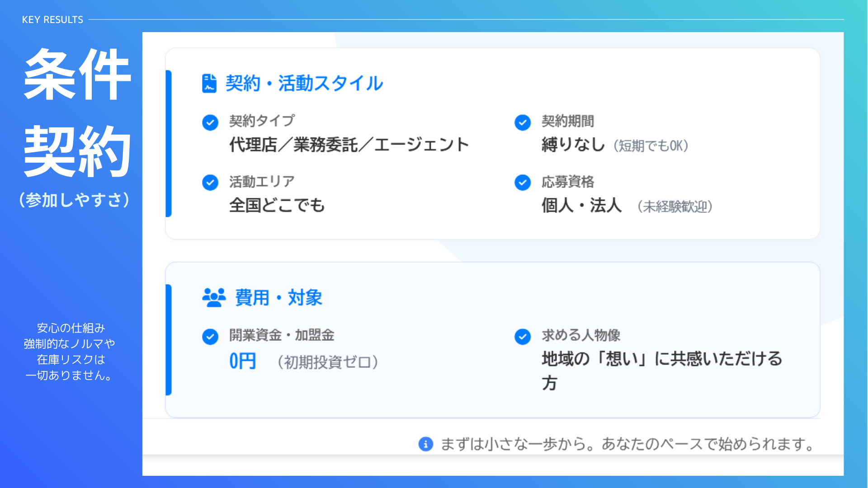Click the contract document icon
868x488 pixels.
(209, 83)
